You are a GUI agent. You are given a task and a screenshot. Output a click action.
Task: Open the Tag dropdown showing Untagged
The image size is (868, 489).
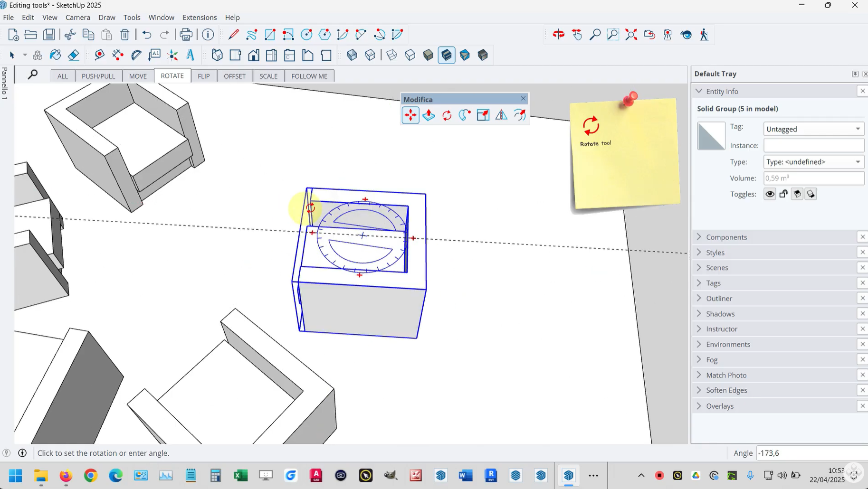[813, 129]
